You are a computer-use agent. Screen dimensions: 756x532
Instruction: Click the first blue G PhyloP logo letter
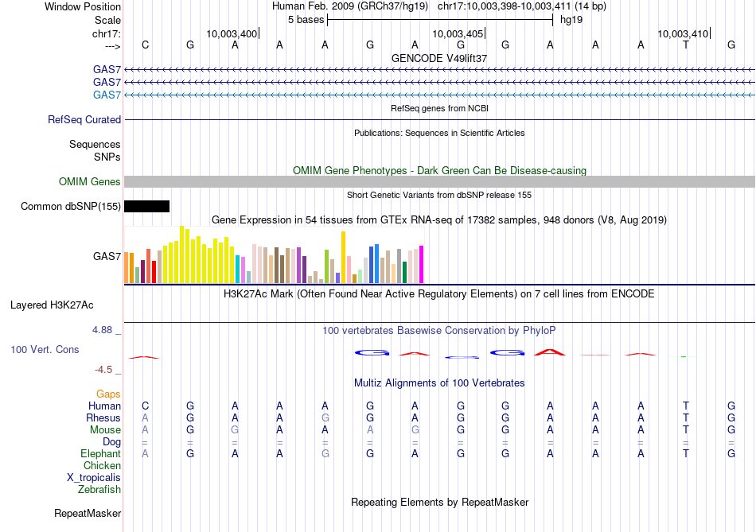(372, 353)
